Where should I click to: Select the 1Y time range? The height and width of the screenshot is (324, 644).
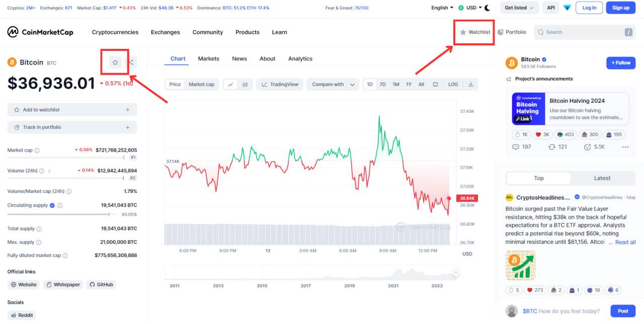[409, 85]
